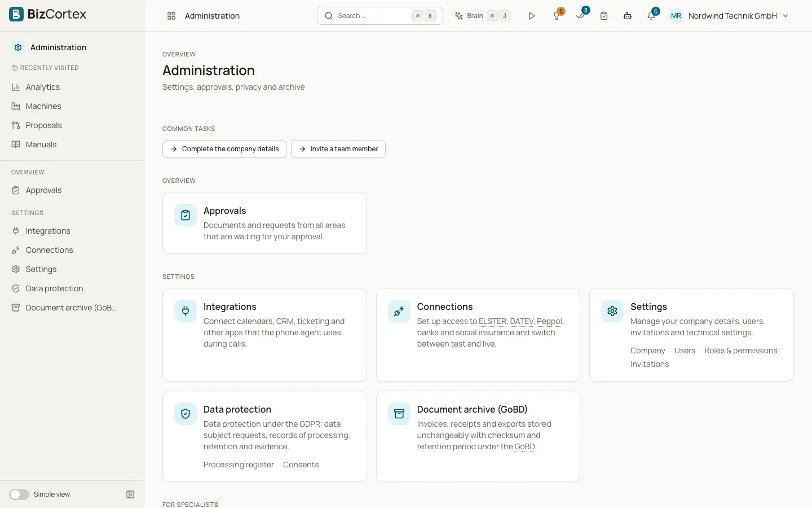812x508 pixels.
Task: Open the Users link in Settings card
Action: click(685, 351)
